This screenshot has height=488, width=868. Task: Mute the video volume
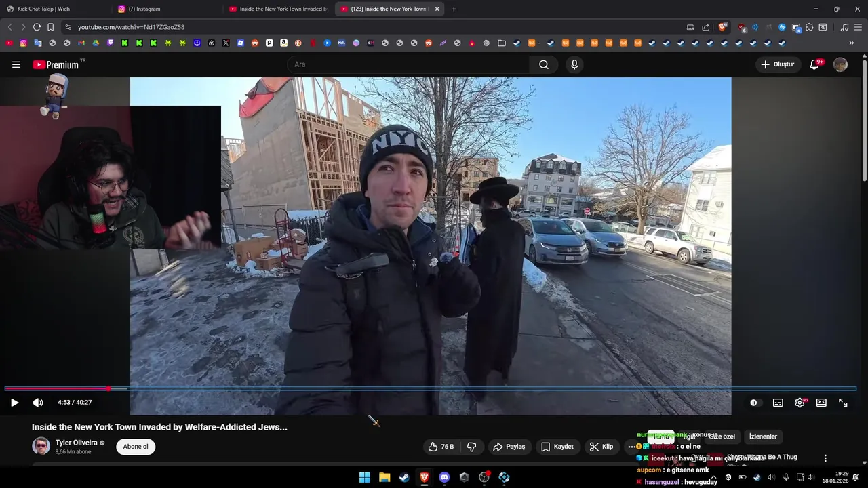[38, 403]
